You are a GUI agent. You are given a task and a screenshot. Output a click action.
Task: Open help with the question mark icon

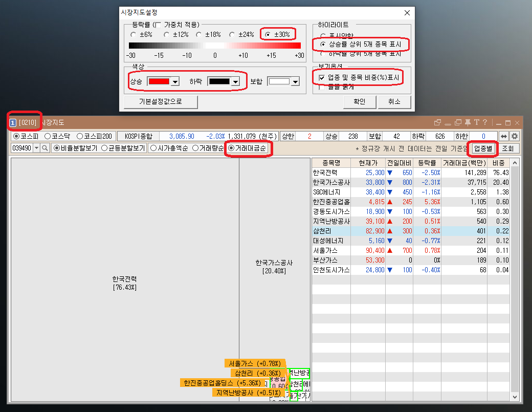tap(484, 122)
